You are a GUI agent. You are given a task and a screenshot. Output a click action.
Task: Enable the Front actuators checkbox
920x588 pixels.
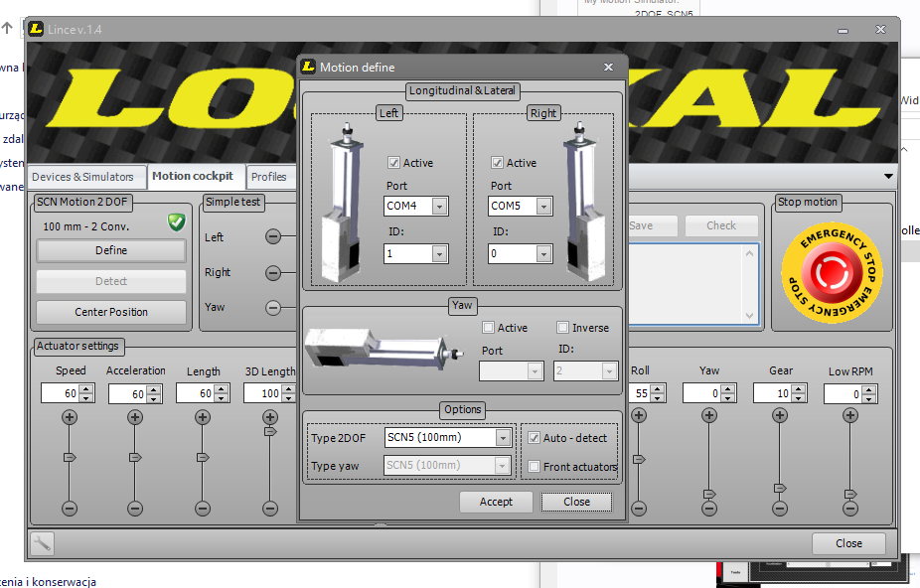[534, 467]
